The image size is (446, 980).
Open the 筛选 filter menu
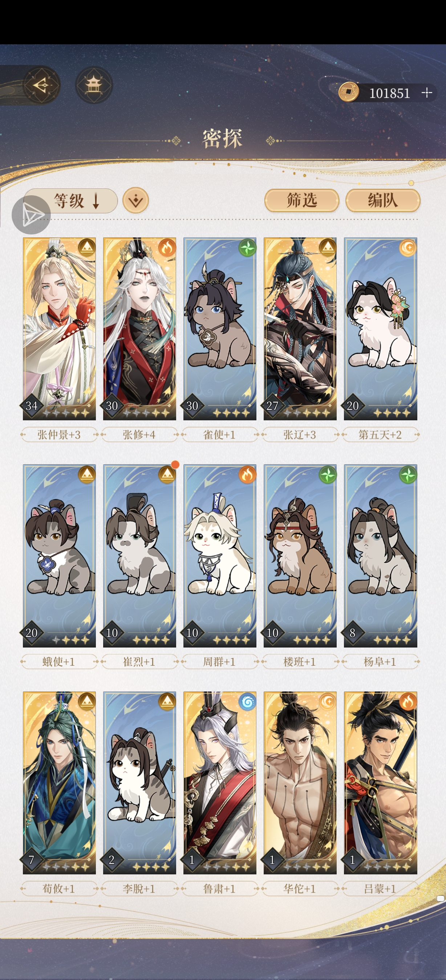301,200
